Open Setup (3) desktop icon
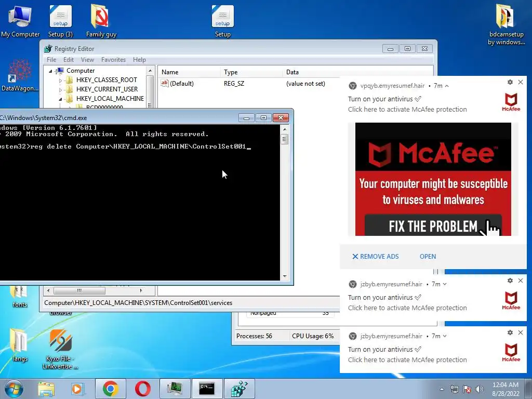Image resolution: width=532 pixels, height=399 pixels. click(60, 21)
